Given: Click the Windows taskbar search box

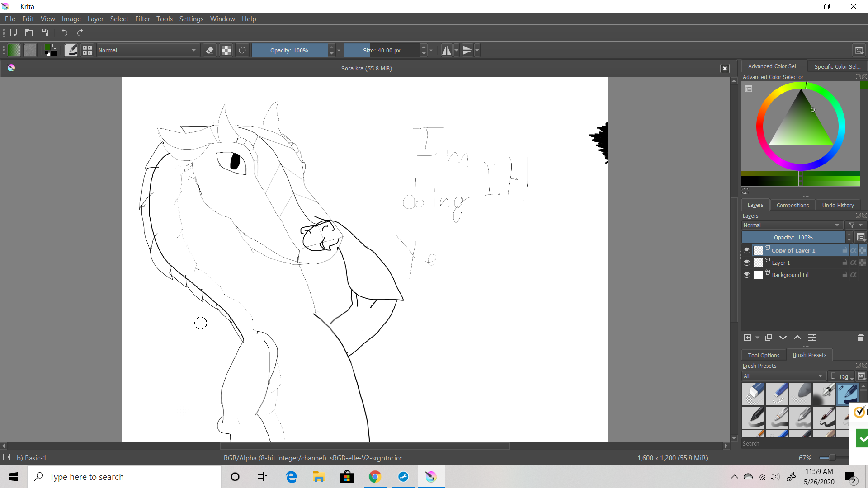Looking at the screenshot, I should pos(124,477).
